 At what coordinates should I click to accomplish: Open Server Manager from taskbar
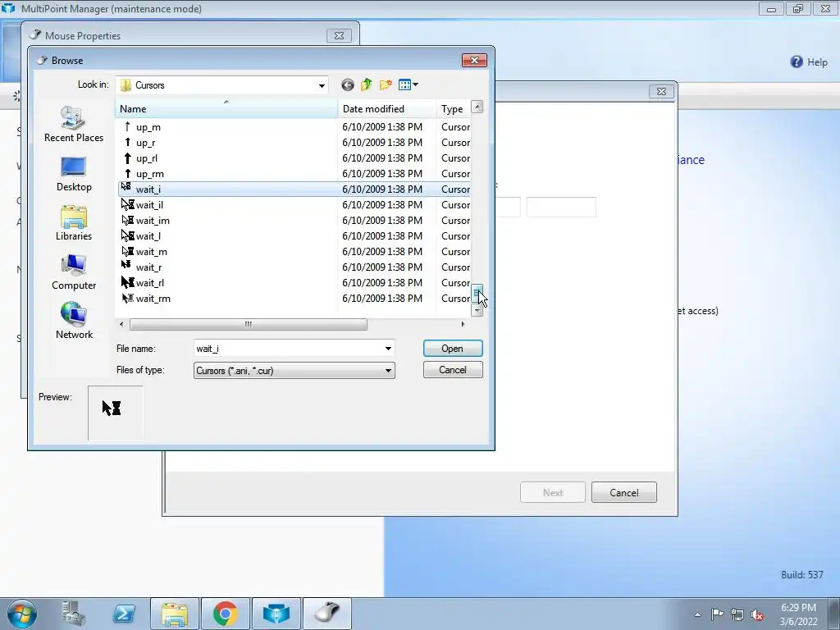[x=73, y=614]
